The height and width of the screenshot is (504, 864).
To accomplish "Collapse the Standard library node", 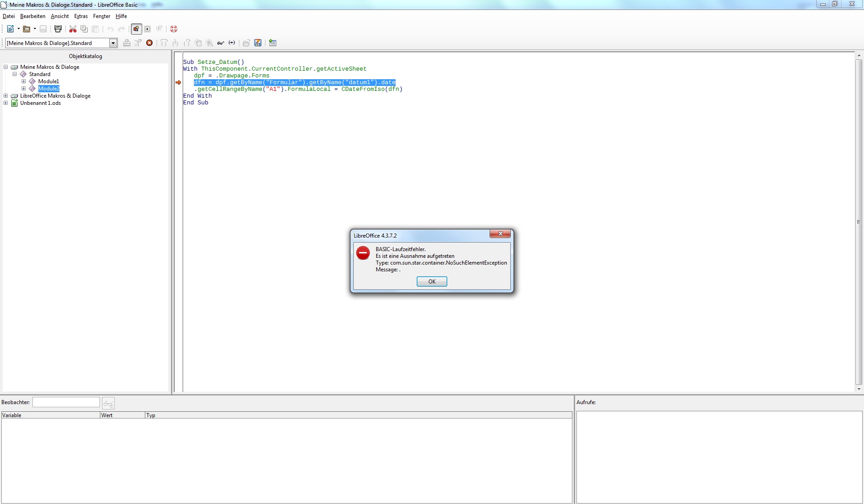I will click(14, 74).
